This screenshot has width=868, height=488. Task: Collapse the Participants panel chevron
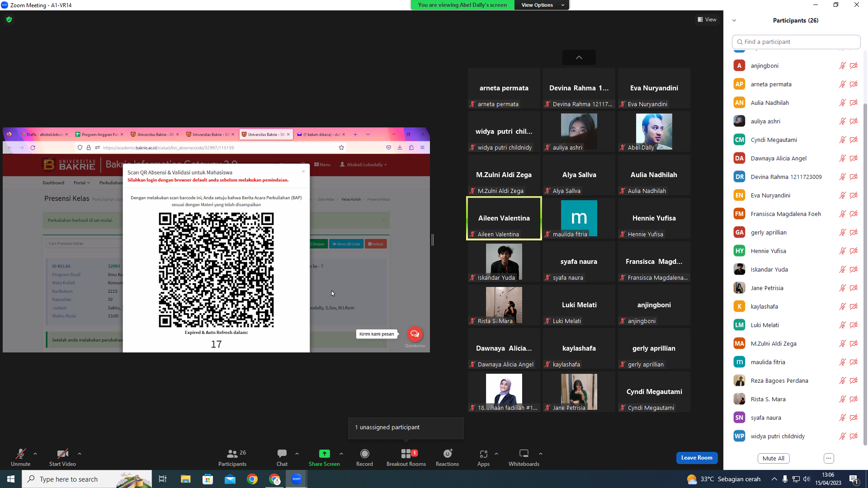tap(734, 20)
